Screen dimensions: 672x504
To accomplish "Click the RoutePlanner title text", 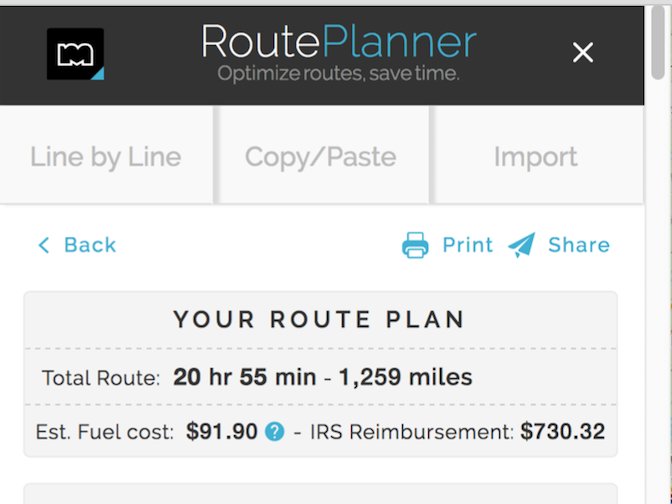I will tap(339, 42).
